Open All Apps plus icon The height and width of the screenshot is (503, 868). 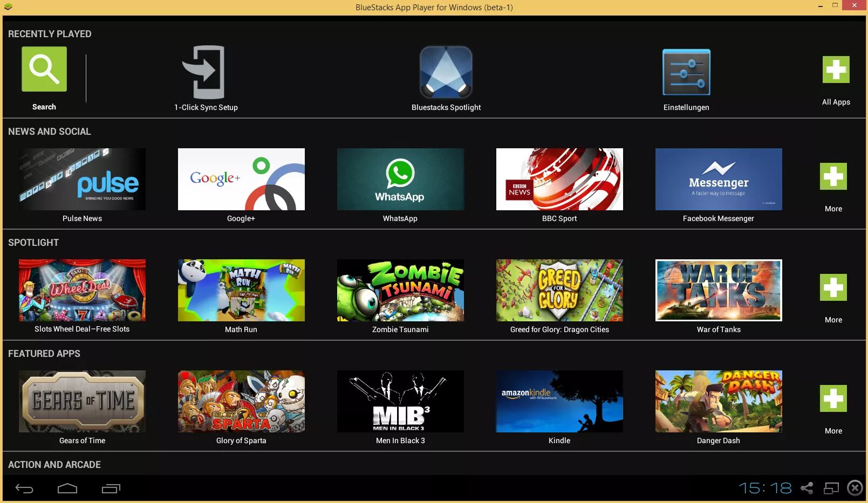click(x=836, y=70)
